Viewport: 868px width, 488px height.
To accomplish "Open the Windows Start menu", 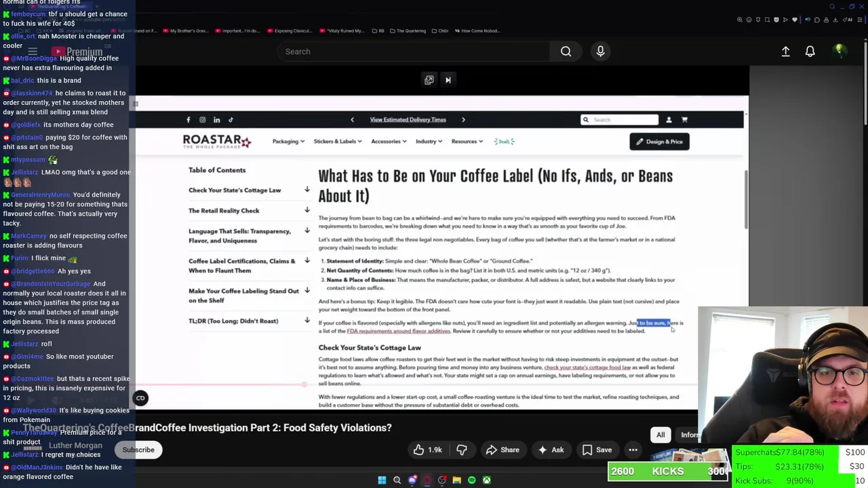I will 382,480.
